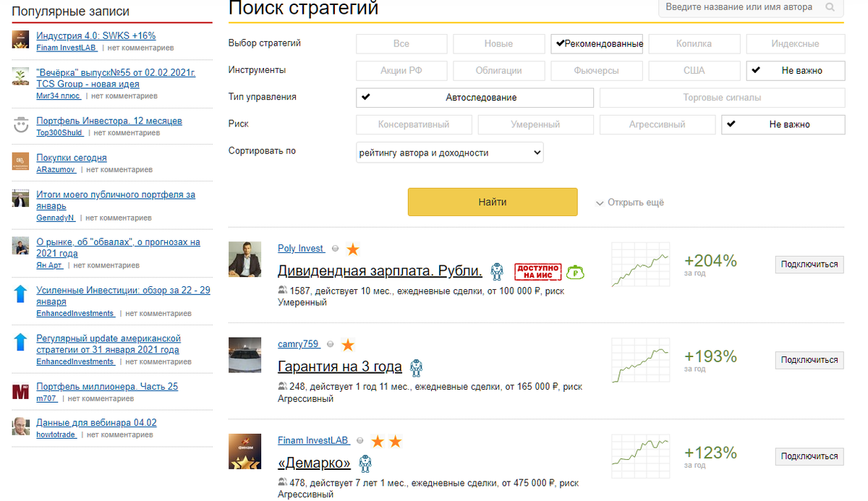This screenshot has width=868, height=501.
Task: Enable the «Акции РФ» instruments filter
Action: tap(401, 70)
